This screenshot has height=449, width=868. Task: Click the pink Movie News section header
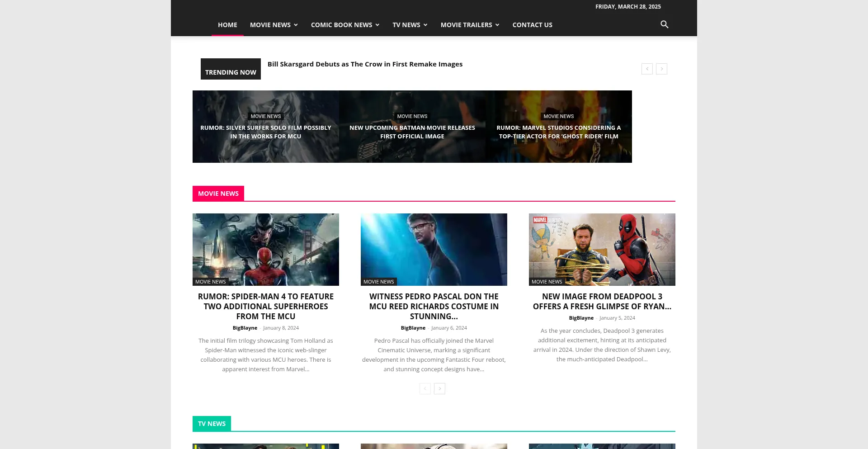point(218,194)
